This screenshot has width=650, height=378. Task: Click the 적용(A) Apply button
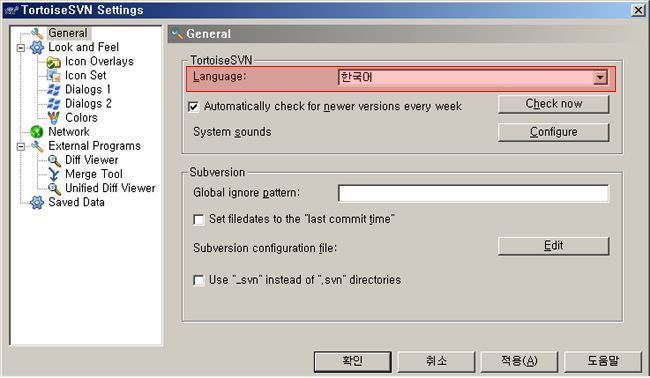519,361
